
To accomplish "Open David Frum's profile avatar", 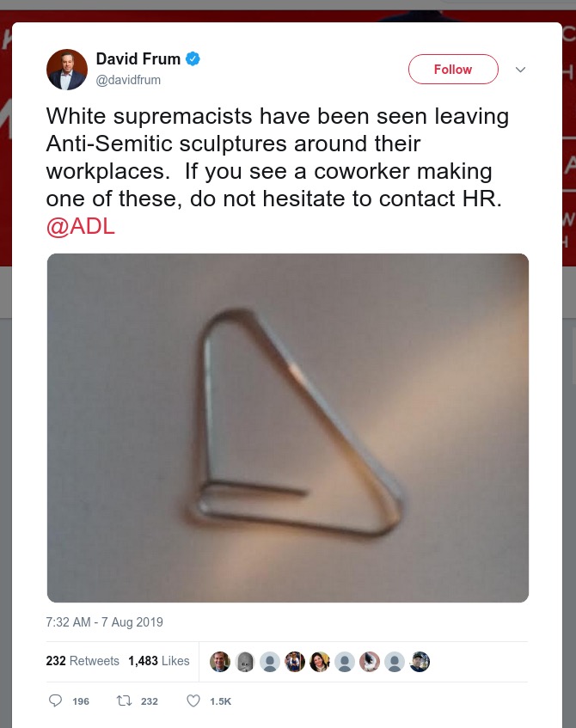I will [x=66, y=70].
